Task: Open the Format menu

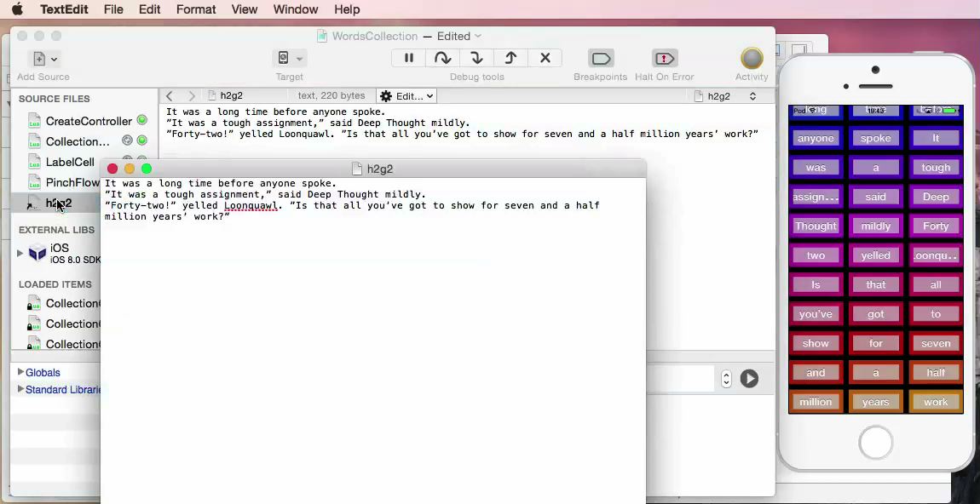Action: tap(196, 9)
